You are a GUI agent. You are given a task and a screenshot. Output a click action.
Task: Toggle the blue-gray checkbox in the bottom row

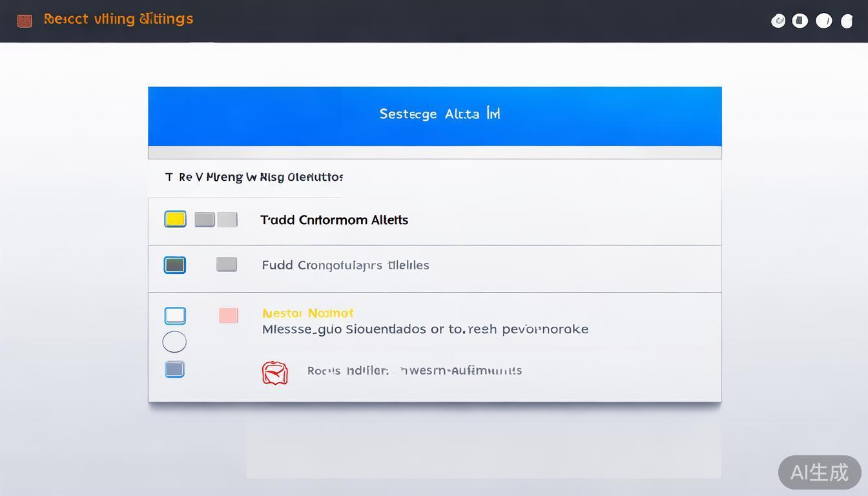click(174, 369)
